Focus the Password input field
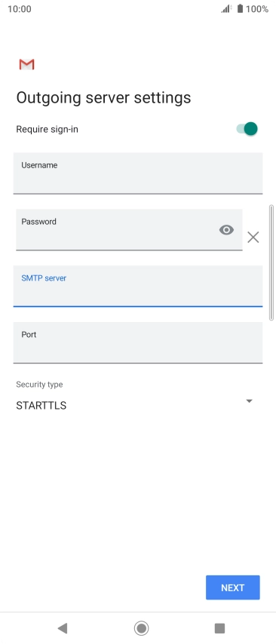 [129, 229]
